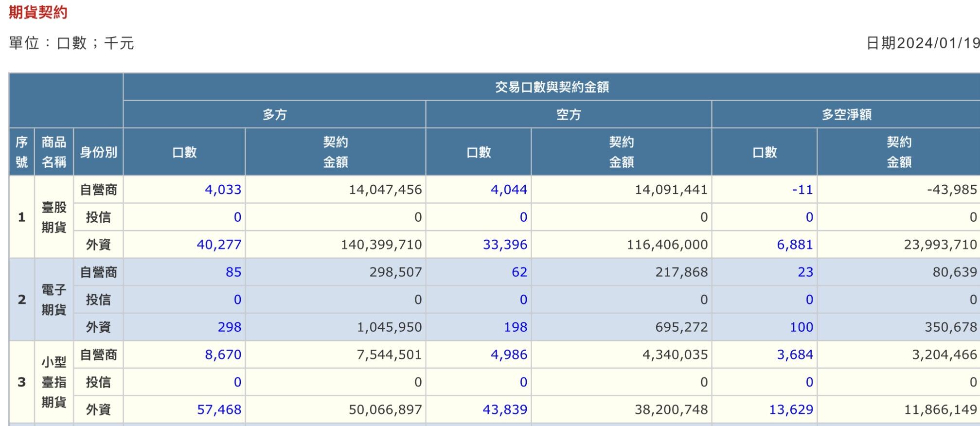Click the 期貨契約 red heading

tap(38, 12)
